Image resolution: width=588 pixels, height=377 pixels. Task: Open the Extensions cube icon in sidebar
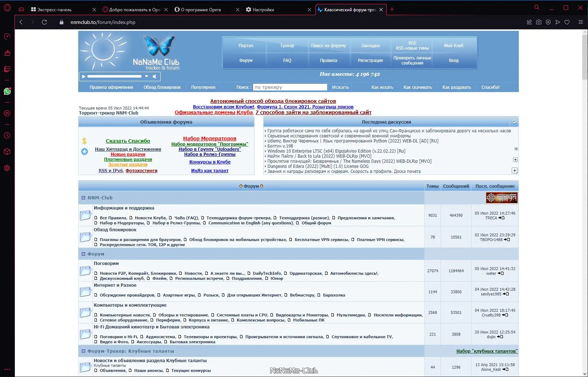7,152
